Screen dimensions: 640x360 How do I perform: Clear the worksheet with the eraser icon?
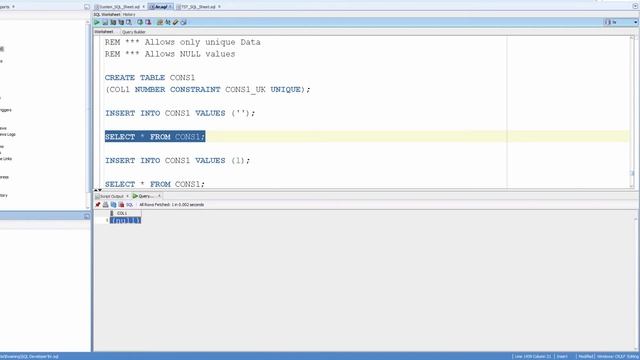pos(176,22)
